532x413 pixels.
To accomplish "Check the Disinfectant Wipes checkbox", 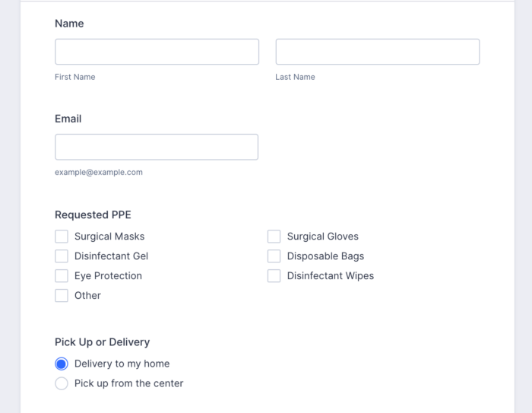I will pos(274,276).
